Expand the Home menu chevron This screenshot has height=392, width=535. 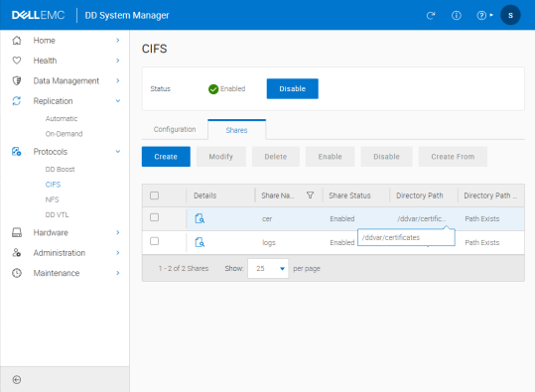coord(118,41)
